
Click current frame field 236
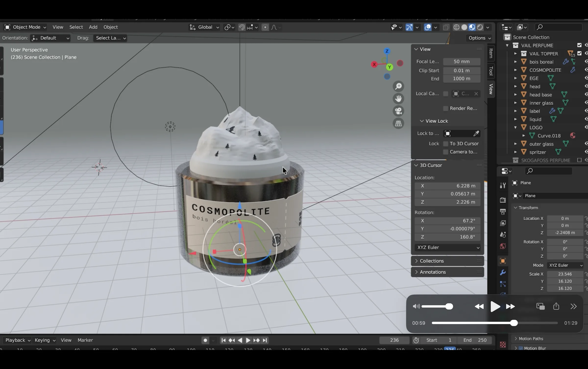[x=394, y=340]
